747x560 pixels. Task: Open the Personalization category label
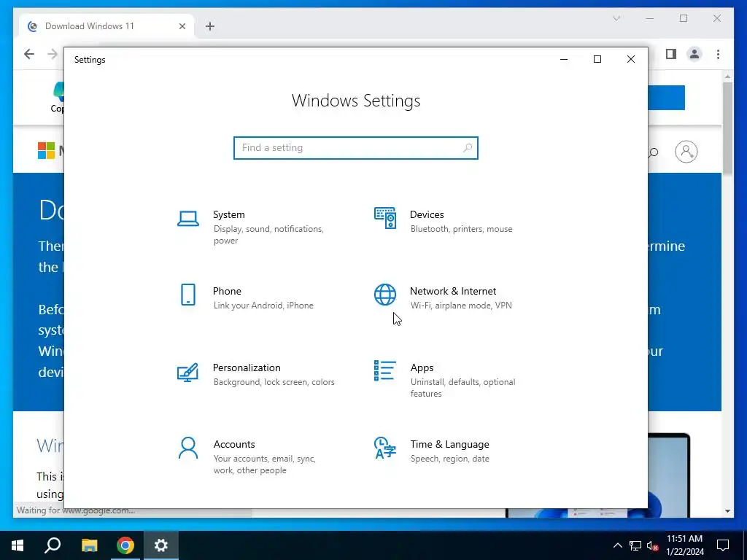247,367
